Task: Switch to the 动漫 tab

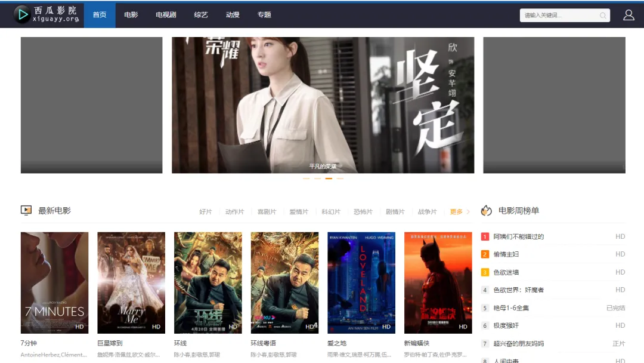Action: pos(233,15)
